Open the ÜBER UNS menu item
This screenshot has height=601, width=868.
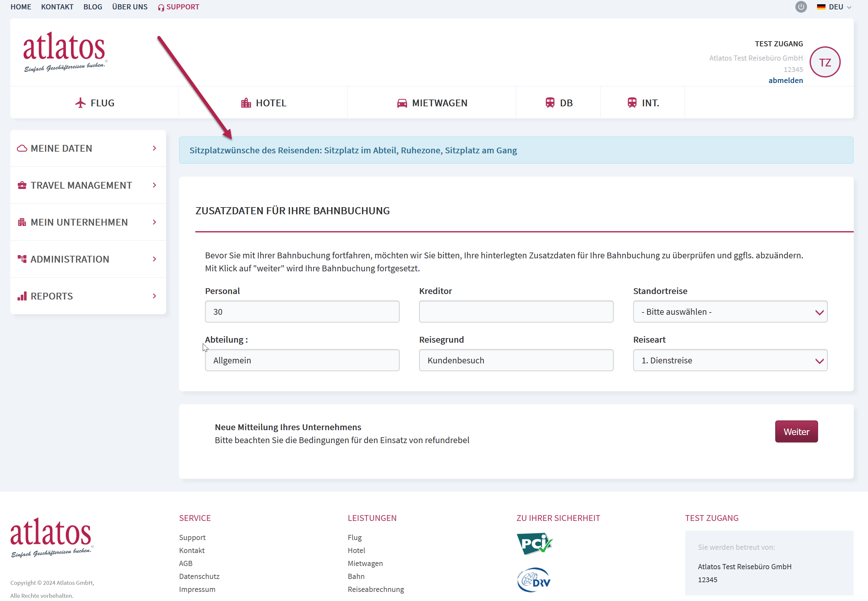pyautogui.click(x=130, y=7)
